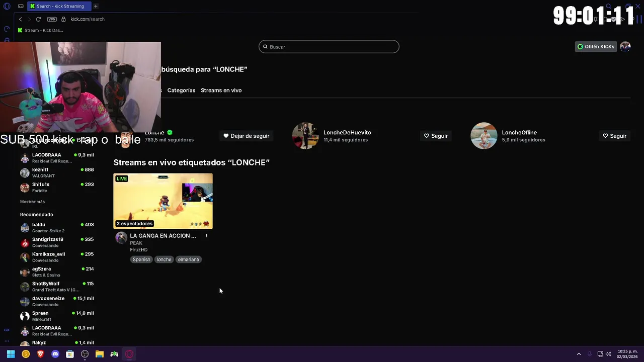Follow LoncheOffline with Seguir

(614, 136)
